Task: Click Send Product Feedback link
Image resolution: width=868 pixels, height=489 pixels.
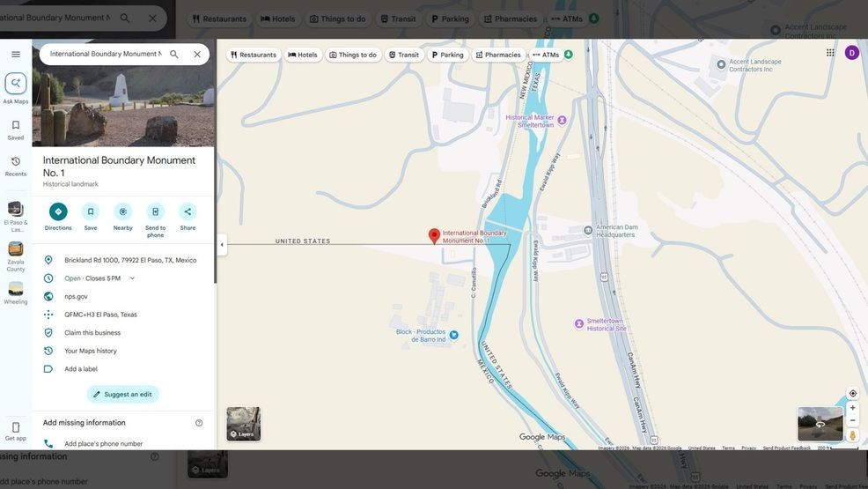Action: pyautogui.click(x=787, y=448)
